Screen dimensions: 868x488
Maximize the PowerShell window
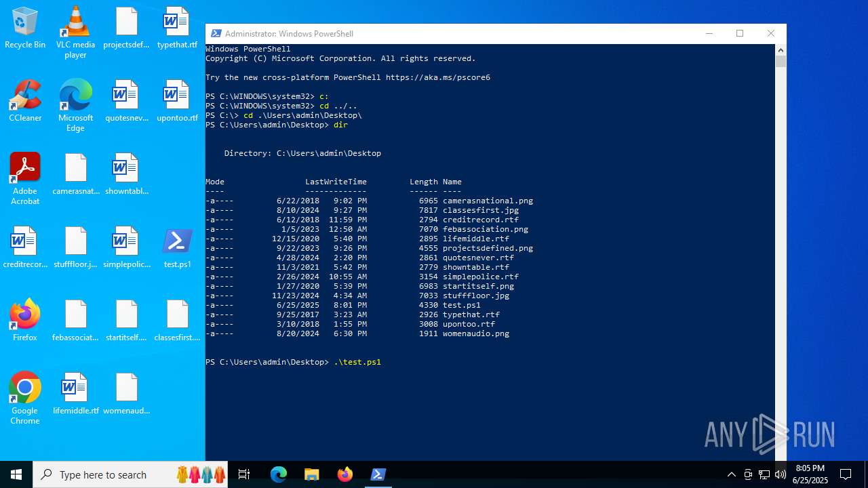click(x=740, y=33)
